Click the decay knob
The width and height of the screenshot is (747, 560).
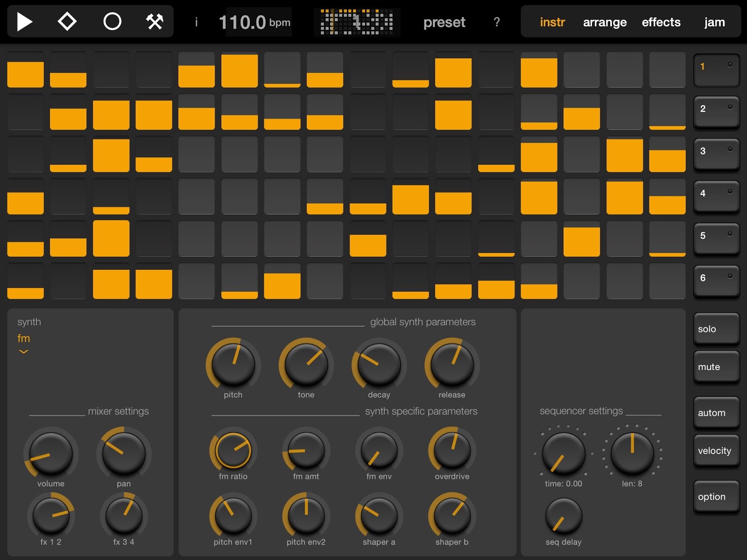tap(379, 364)
